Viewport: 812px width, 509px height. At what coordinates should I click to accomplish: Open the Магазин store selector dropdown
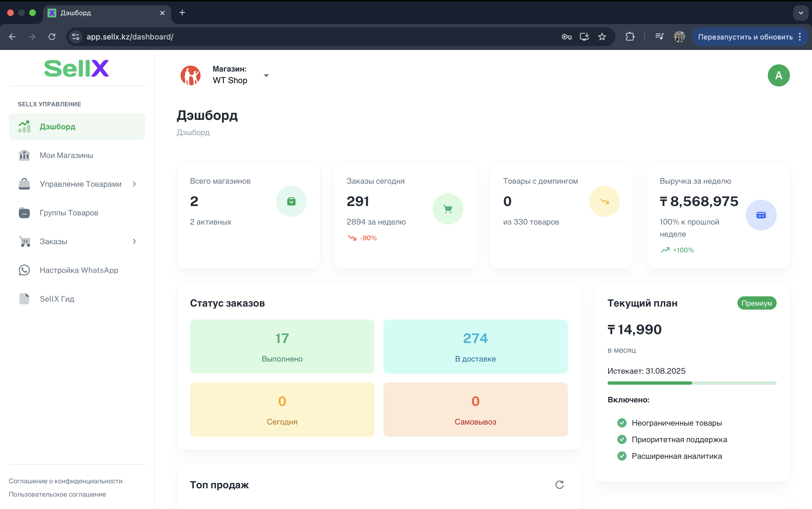click(x=266, y=75)
